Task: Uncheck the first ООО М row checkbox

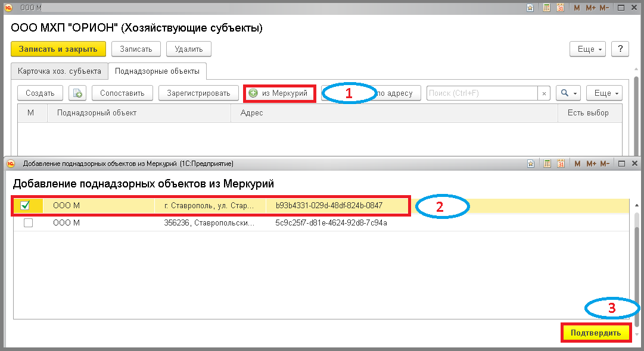Action: 25,205
